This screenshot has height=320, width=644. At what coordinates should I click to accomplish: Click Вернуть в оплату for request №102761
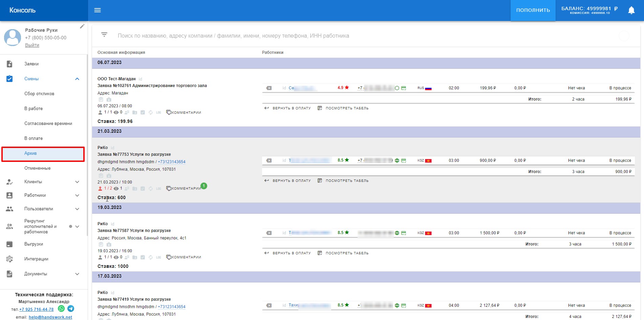tap(287, 108)
